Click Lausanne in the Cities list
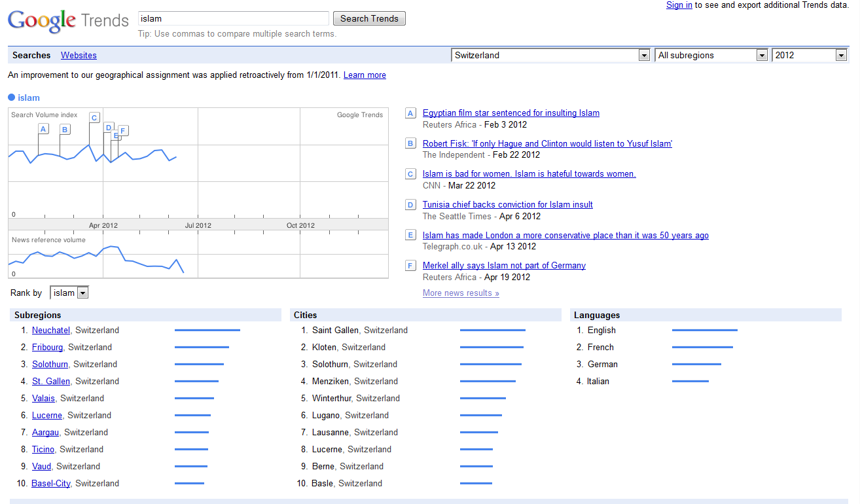The height and width of the screenshot is (504, 860). pos(331,433)
